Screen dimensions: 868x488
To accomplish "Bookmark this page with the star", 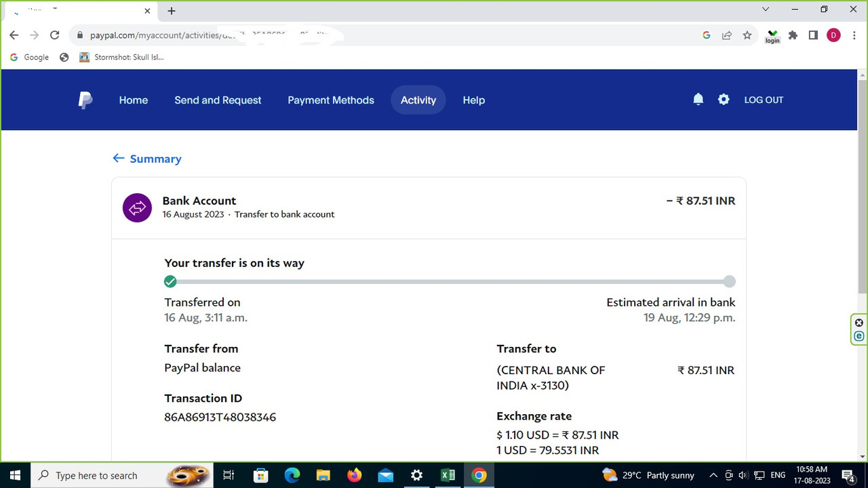I will (x=747, y=35).
